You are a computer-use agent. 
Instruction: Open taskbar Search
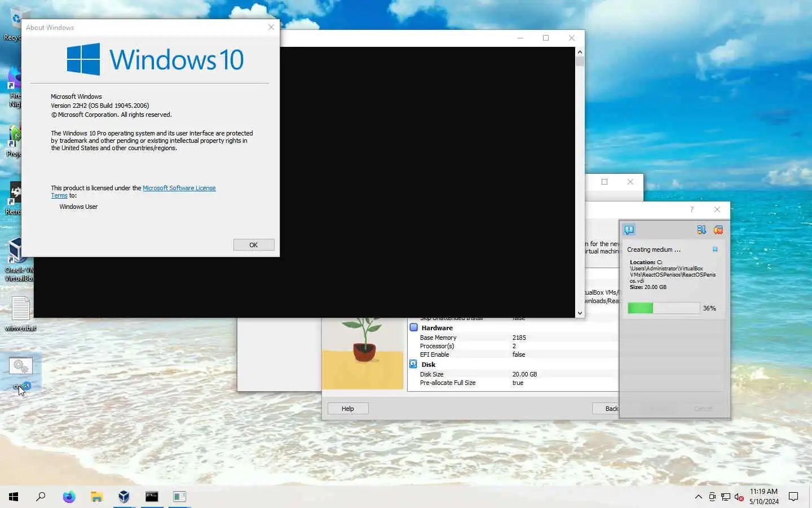[x=41, y=497]
